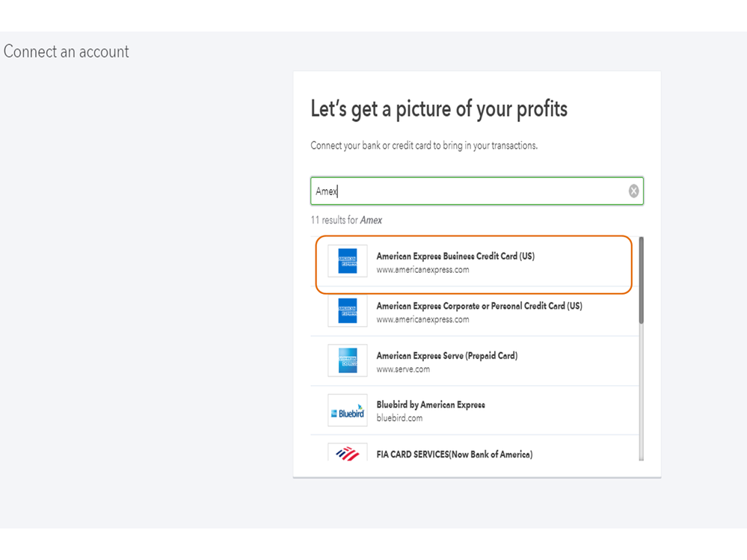
Task: Click www.americanexpress.com under Corporate or Personal Card
Action: pos(422,319)
